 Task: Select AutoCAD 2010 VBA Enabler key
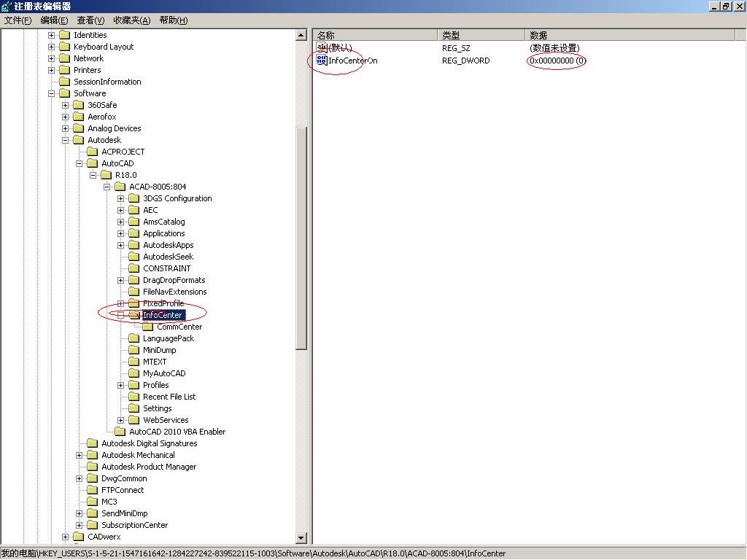pos(177,432)
